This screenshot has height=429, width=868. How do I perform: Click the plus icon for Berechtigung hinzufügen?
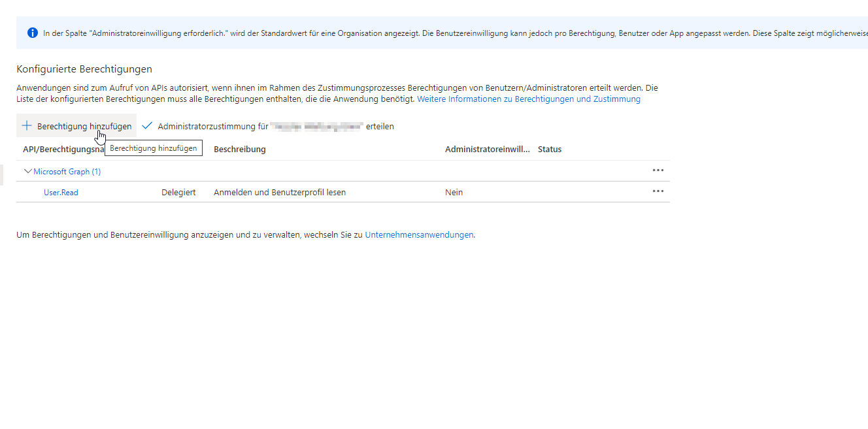tap(27, 126)
